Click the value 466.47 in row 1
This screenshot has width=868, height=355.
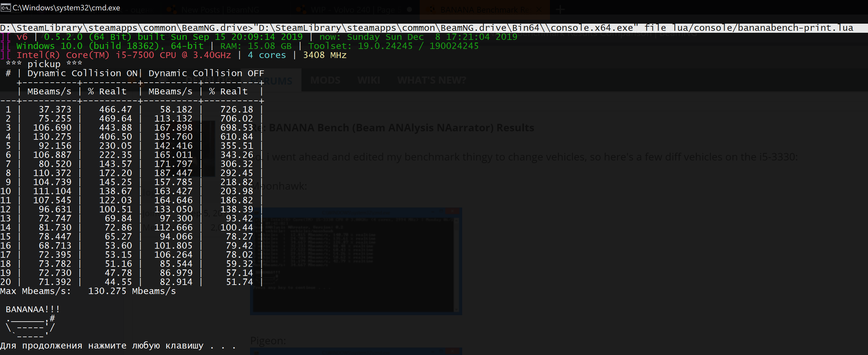point(116,110)
